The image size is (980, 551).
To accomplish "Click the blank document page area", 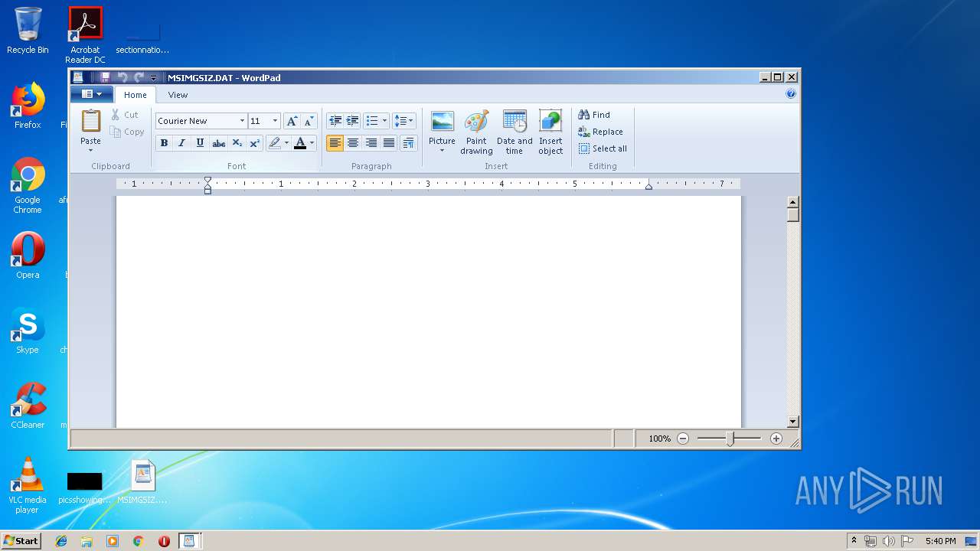I will point(429,311).
